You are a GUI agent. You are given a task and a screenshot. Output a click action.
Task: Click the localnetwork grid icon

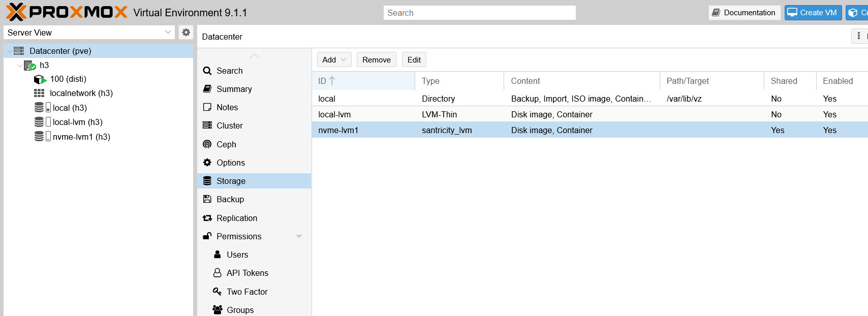39,93
